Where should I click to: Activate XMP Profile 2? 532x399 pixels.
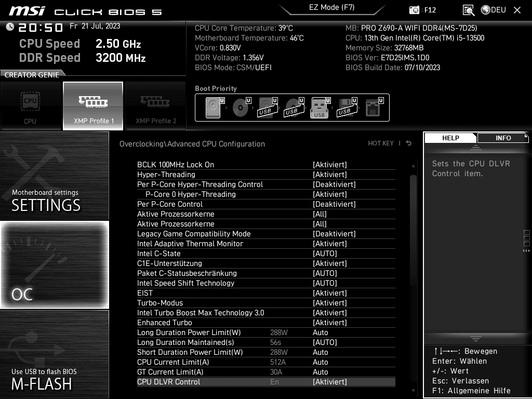[x=155, y=105]
